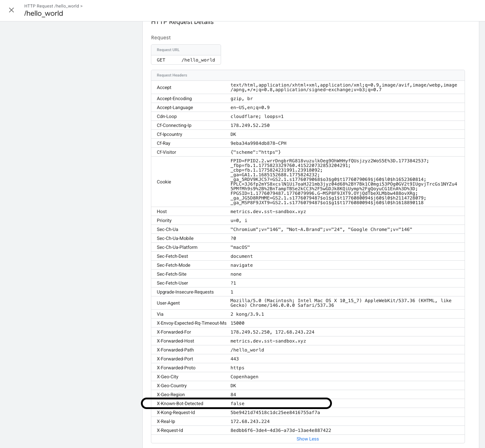Select the Sec-Ch-Ua-Platform "macOS" value
This screenshot has width=485, height=448.
coord(240,247)
